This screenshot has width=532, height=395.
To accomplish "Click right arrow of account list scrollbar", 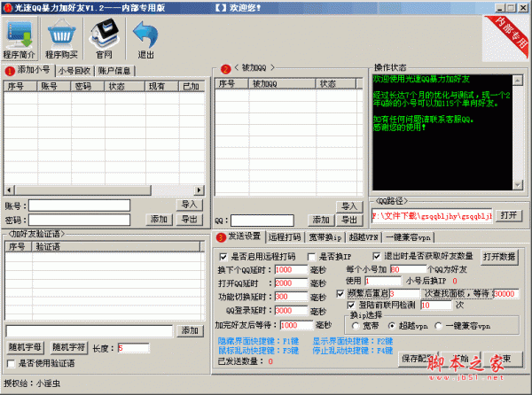I will 199,190.
